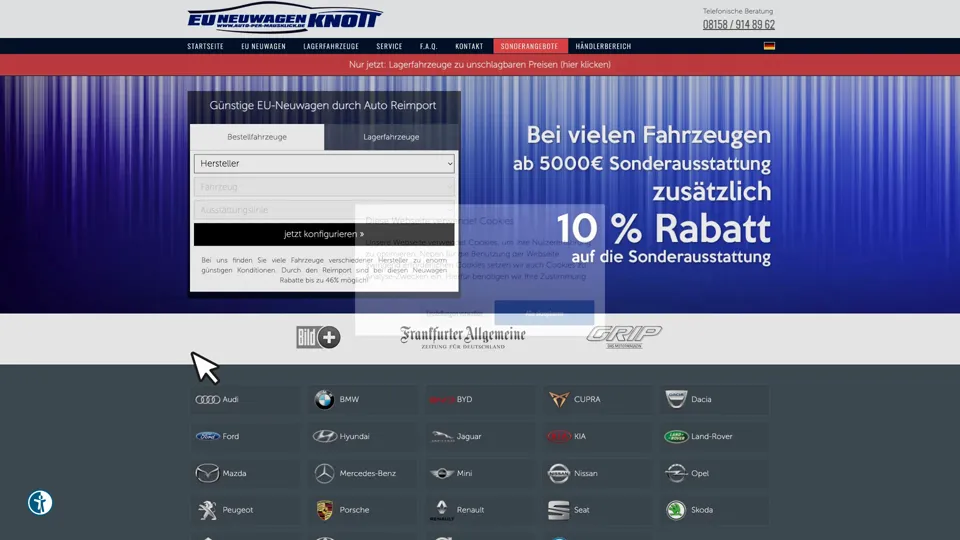Screen dimensions: 960x540
Task: Click the GRIP Motormagazin logo
Action: coord(624,337)
